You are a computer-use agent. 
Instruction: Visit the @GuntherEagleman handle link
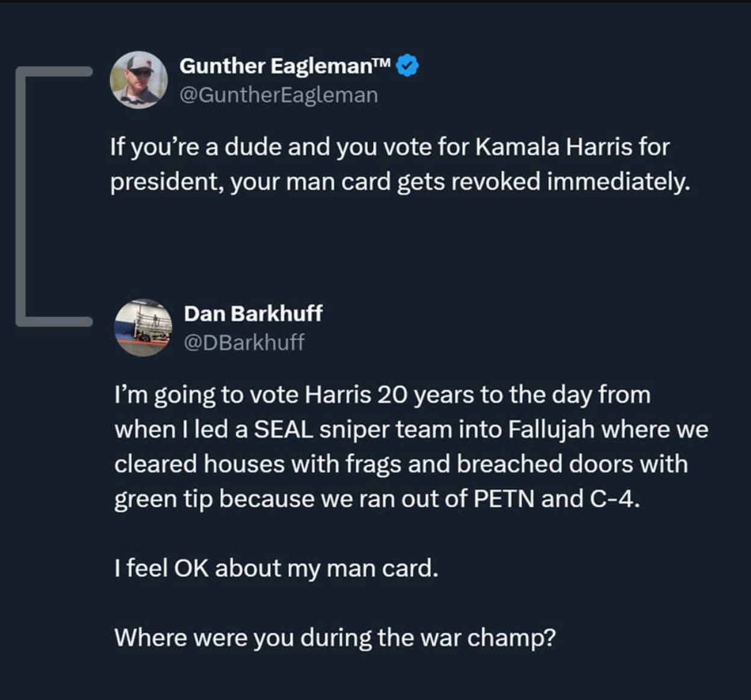(x=279, y=95)
